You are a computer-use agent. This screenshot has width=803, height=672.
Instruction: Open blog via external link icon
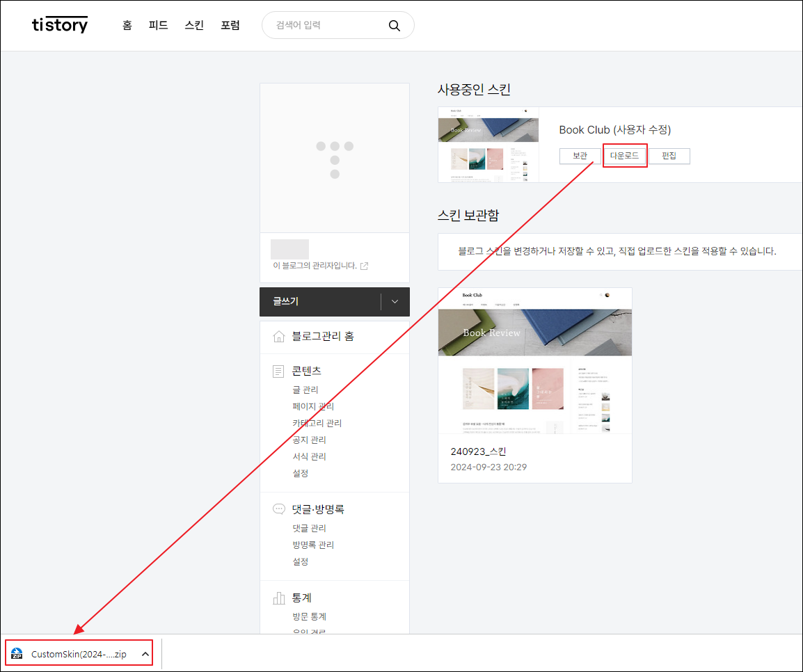point(364,266)
